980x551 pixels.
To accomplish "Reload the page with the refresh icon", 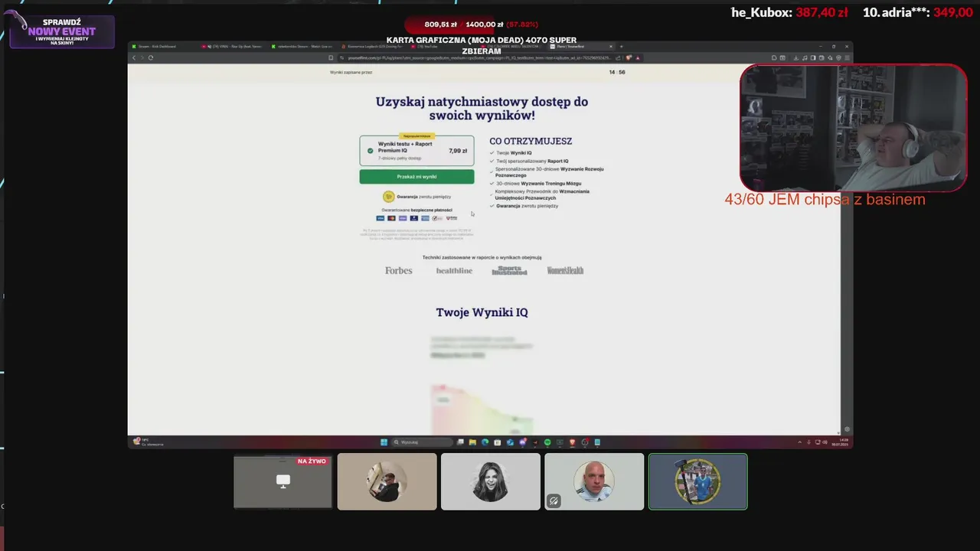I will tap(151, 57).
